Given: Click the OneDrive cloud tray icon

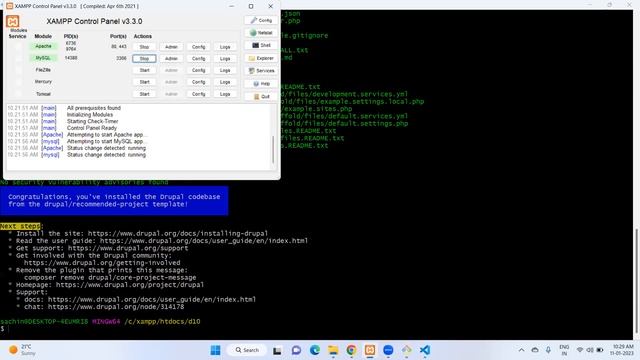Looking at the screenshot, I should pyautogui.click(x=535, y=350).
